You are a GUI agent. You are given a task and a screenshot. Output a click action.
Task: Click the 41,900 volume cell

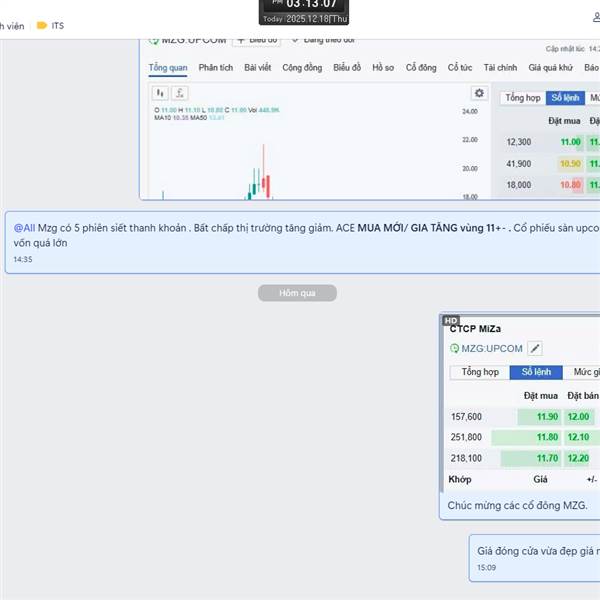(x=518, y=164)
